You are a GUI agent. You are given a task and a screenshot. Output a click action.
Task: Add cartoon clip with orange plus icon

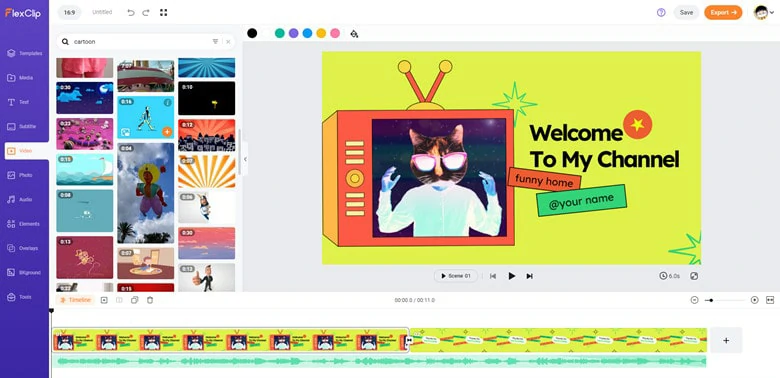167,132
